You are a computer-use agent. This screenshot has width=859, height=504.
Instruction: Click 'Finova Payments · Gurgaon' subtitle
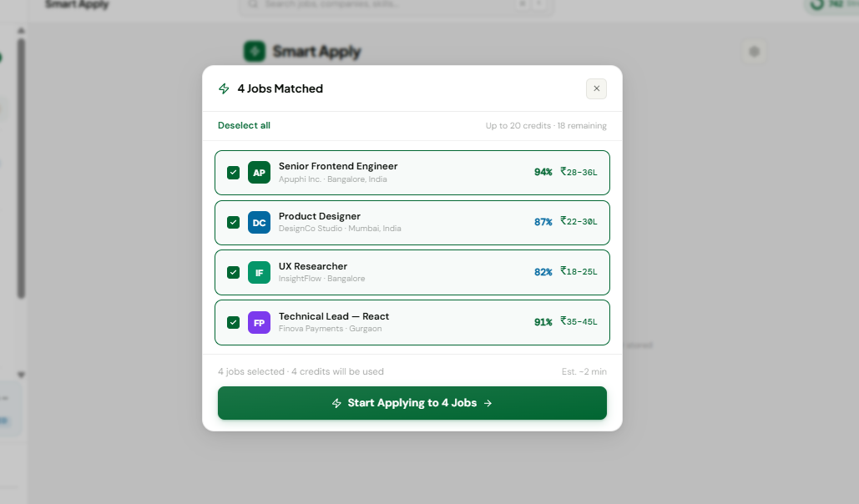click(330, 329)
